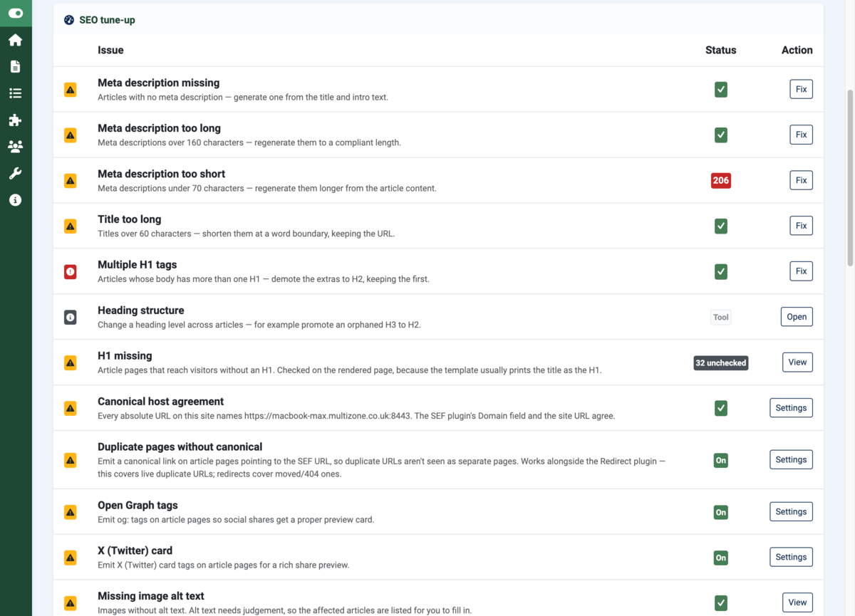Image resolution: width=855 pixels, height=616 pixels.
Task: Click grey info icon for Heading structure
Action: pyautogui.click(x=71, y=318)
